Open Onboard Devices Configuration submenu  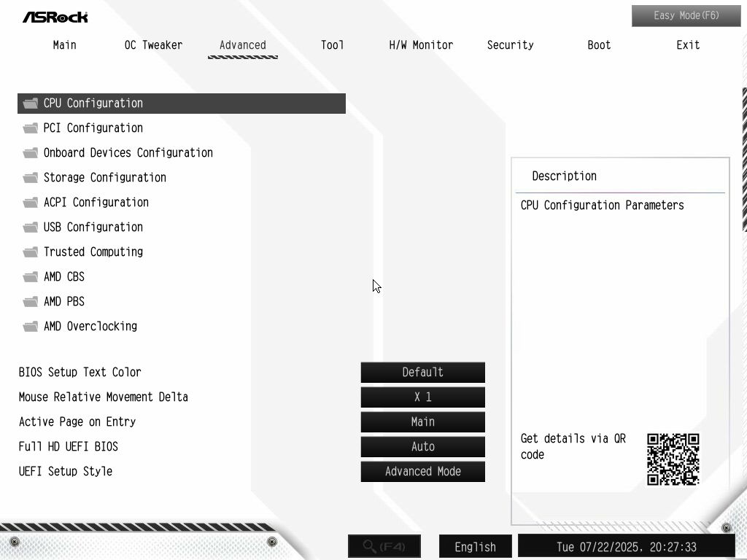click(x=128, y=153)
